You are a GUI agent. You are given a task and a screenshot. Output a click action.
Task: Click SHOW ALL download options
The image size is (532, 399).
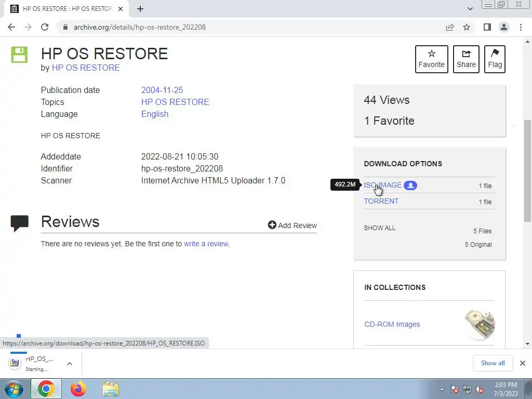(379, 228)
